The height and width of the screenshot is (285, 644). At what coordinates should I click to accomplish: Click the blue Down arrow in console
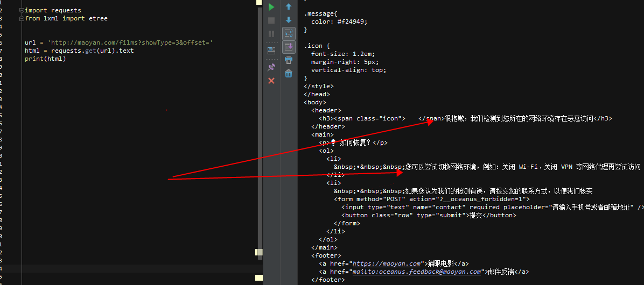(289, 20)
